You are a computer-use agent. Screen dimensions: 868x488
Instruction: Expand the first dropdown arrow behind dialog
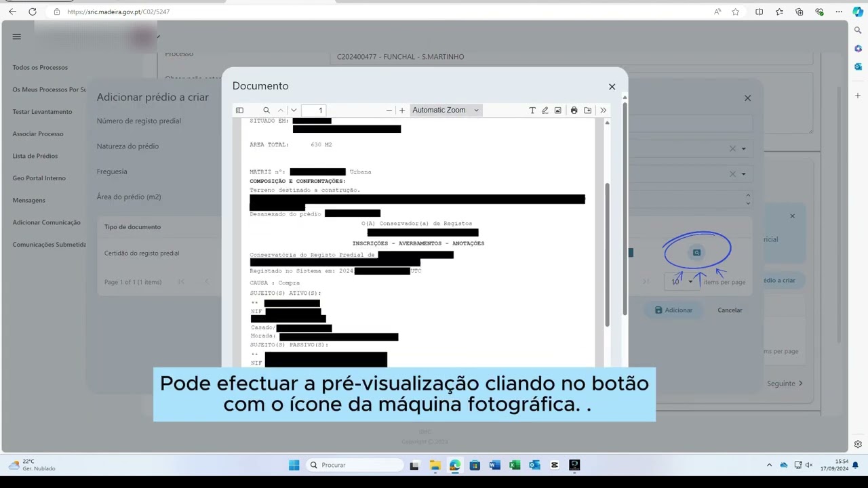click(743, 148)
